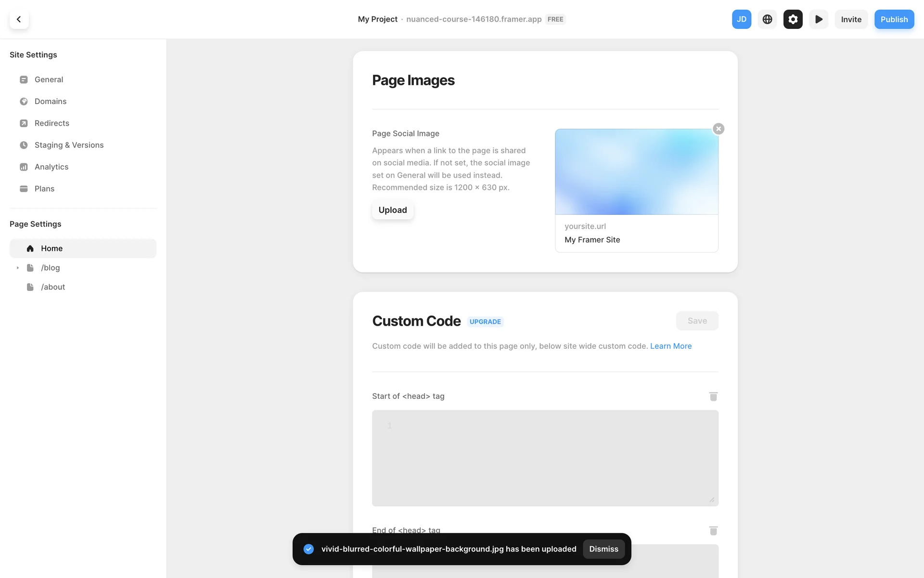The image size is (924, 578).
Task: Dismiss the upload notification
Action: coord(603,549)
